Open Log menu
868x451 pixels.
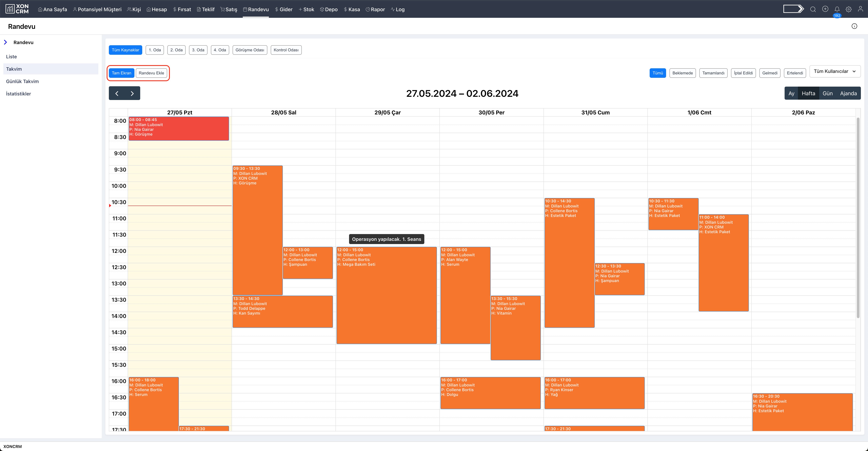pyautogui.click(x=397, y=9)
